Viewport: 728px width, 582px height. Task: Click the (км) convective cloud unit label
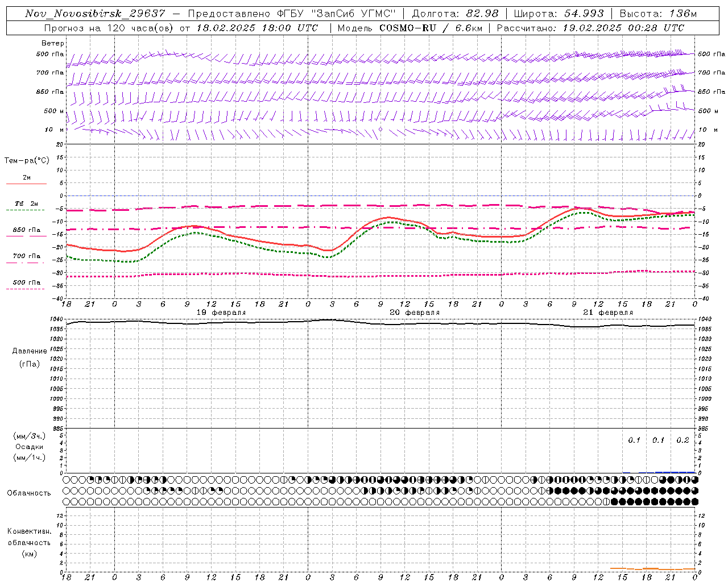[29, 554]
